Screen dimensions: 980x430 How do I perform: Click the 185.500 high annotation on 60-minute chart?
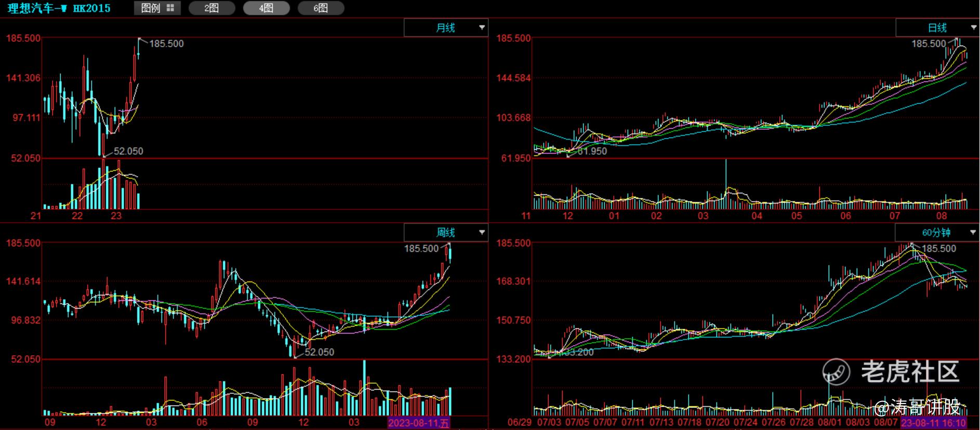[939, 249]
